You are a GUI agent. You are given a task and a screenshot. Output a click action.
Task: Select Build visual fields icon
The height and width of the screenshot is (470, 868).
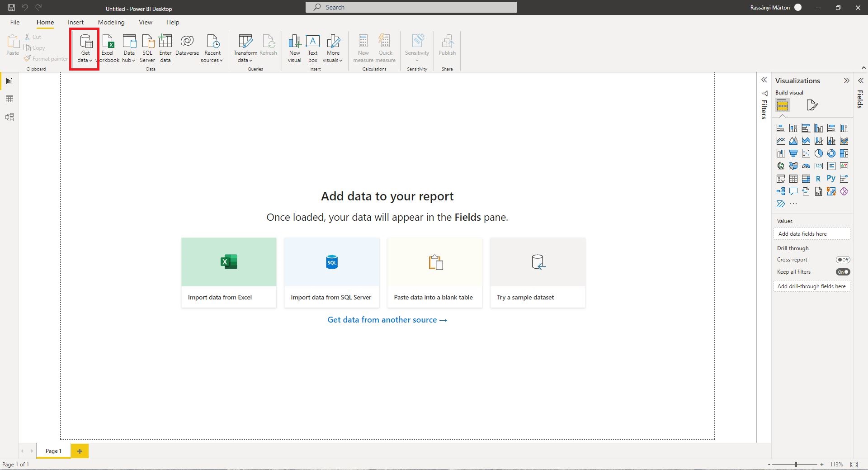[x=783, y=105]
